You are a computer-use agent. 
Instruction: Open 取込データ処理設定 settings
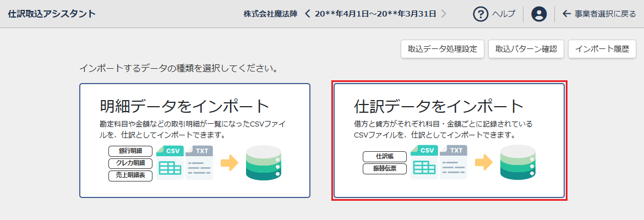click(443, 48)
